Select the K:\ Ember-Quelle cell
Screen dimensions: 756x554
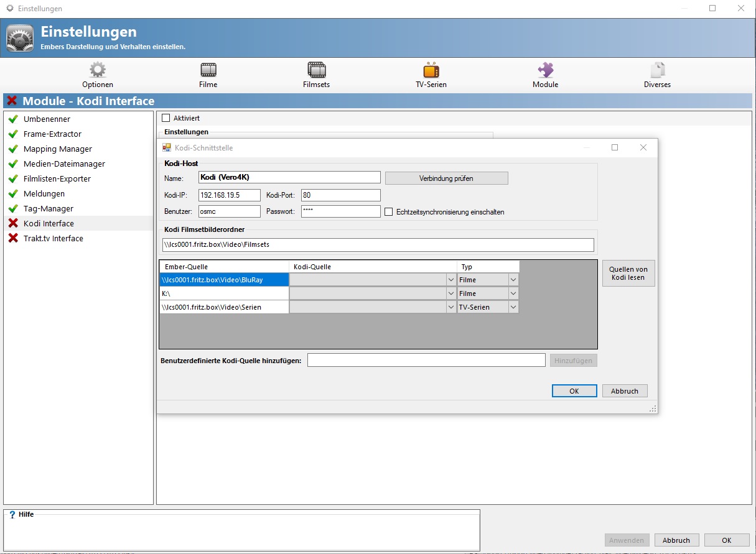(224, 293)
